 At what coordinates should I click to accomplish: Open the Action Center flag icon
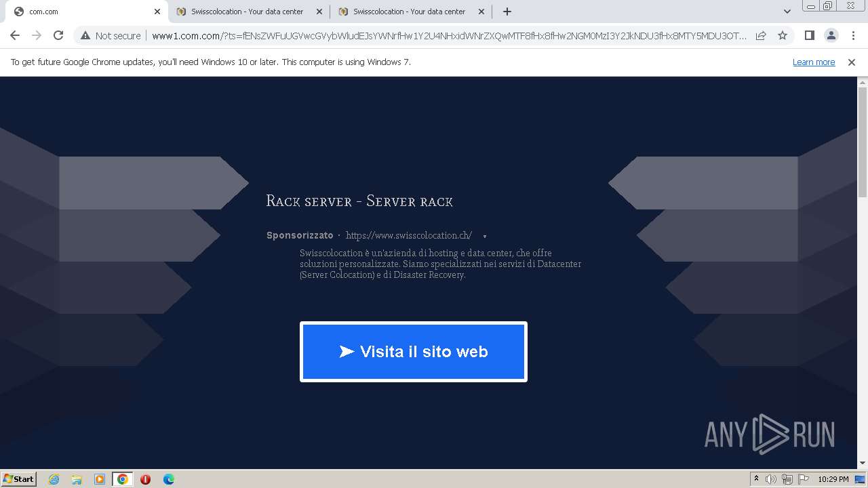tap(804, 479)
